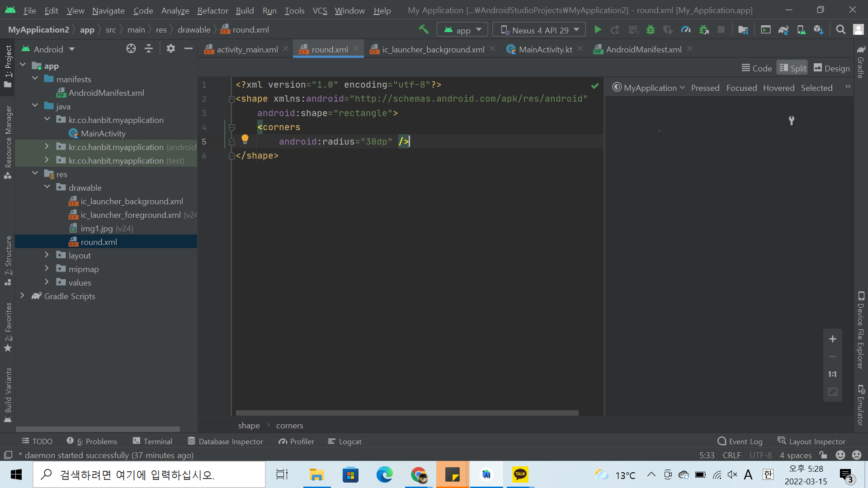Click the Search Everywhere magnifier icon
The height and width of the screenshot is (488, 868).
tap(840, 30)
